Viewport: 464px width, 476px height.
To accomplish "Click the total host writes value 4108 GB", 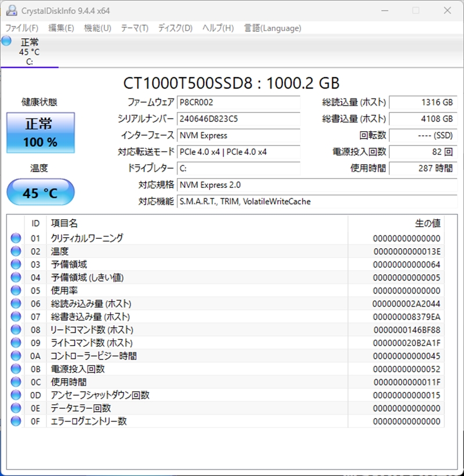I will 423,119.
